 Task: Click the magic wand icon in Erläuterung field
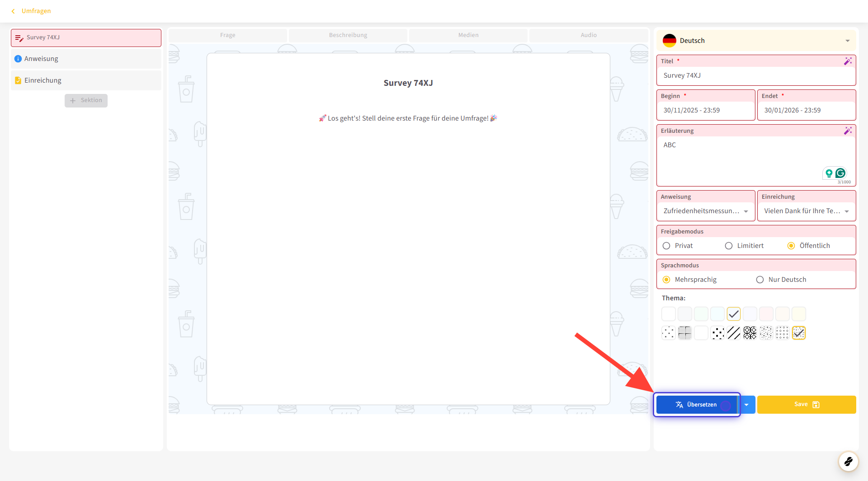(848, 131)
